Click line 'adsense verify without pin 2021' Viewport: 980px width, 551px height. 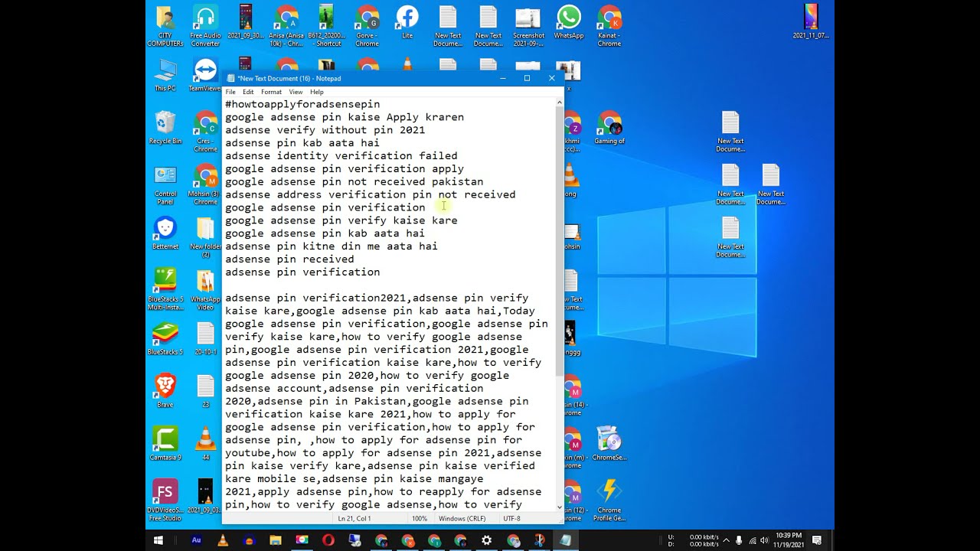tap(325, 130)
